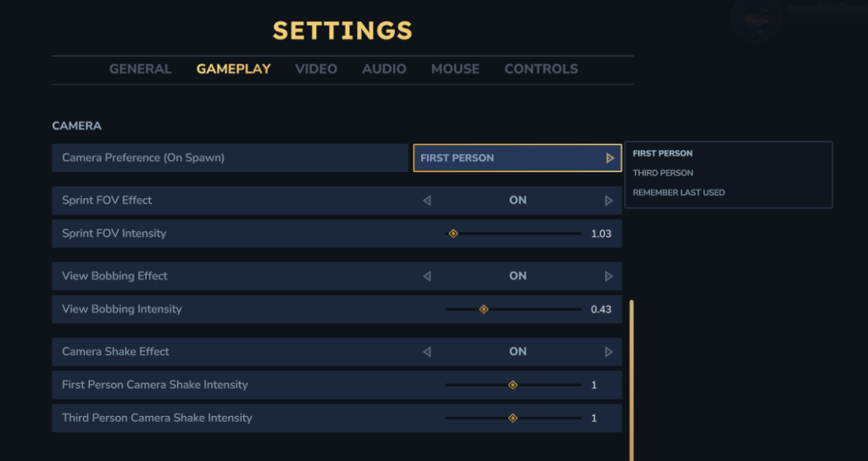Click left arrow on Sprint FOV Effect

(426, 201)
